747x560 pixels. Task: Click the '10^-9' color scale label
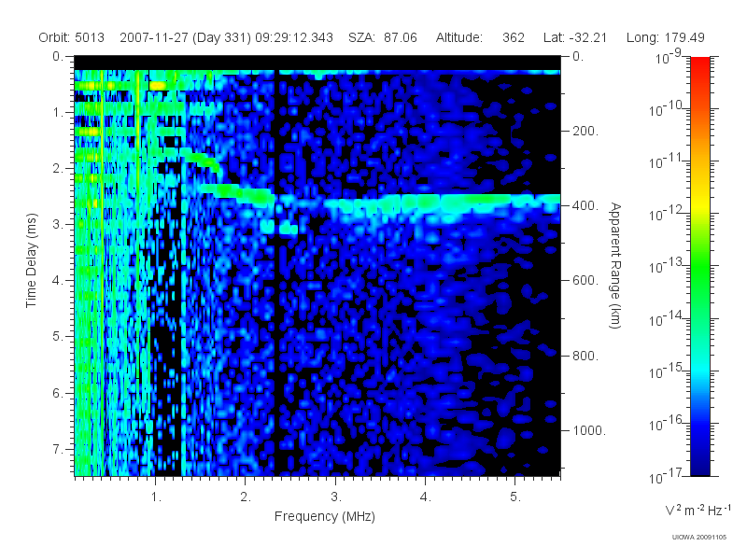669,57
